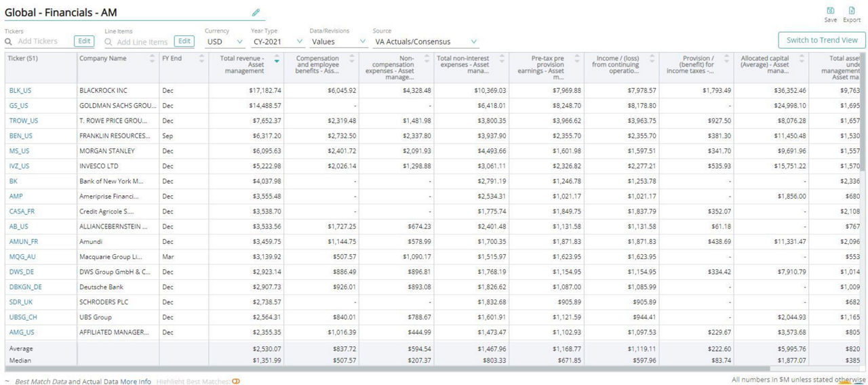Click the Save icon

point(830,11)
